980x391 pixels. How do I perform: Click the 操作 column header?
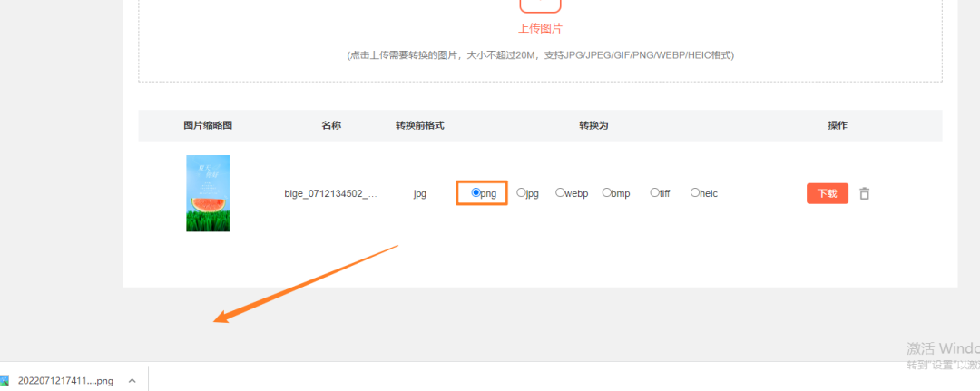(838, 125)
